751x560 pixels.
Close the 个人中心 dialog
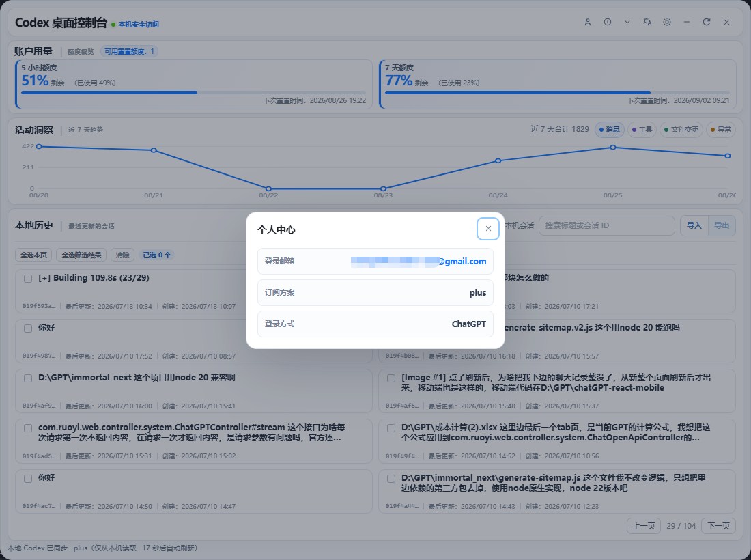tap(488, 229)
